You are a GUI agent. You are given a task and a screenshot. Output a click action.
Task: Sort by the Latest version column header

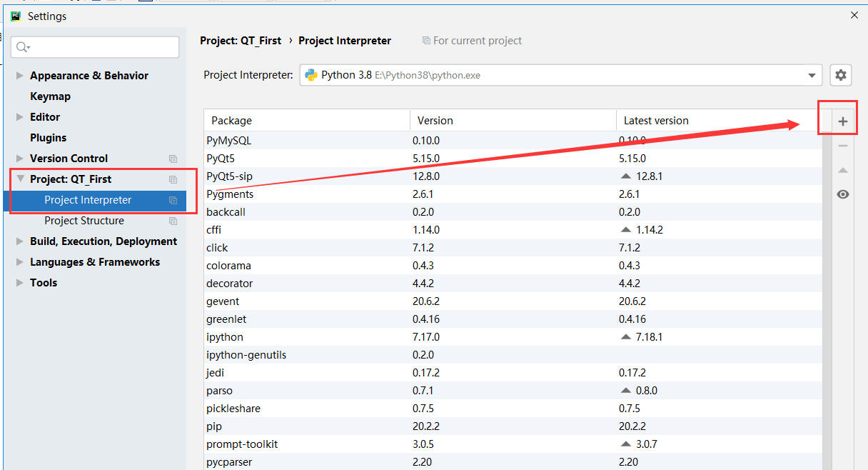pos(719,121)
